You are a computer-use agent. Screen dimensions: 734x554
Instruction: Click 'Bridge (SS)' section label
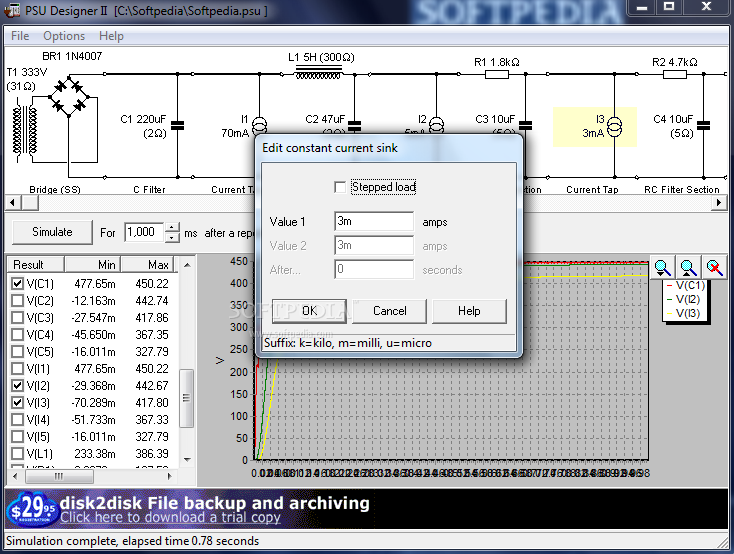(55, 189)
